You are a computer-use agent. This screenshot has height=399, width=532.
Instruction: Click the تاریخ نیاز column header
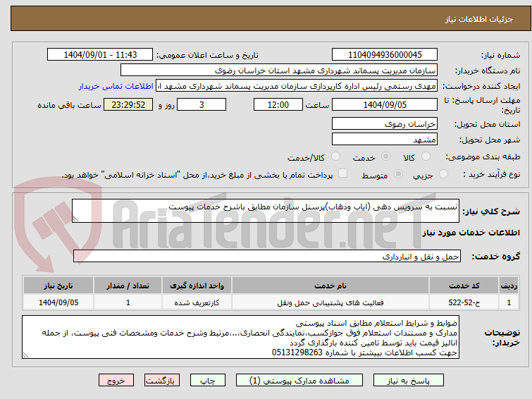[58, 286]
